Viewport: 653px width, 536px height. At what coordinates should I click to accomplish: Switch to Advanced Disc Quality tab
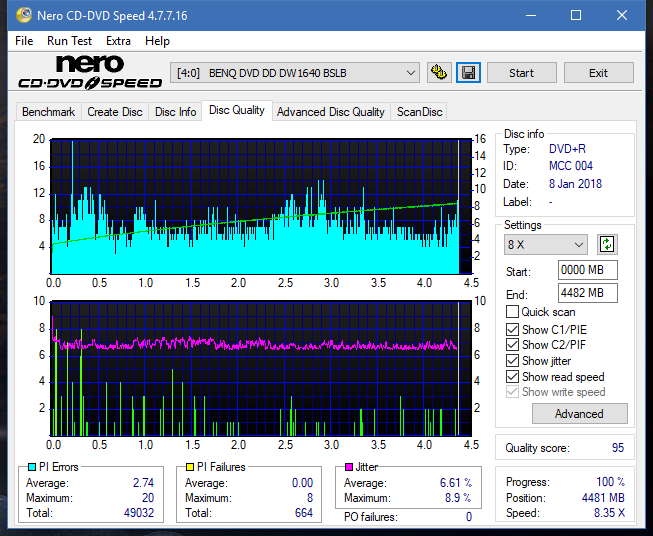click(x=331, y=112)
